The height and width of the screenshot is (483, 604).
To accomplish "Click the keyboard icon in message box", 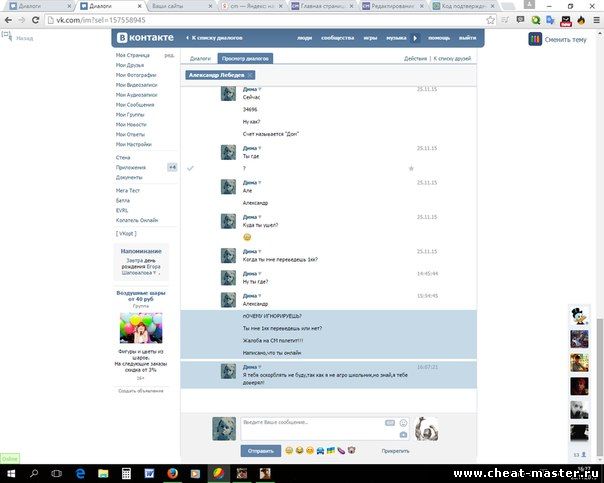I will pyautogui.click(x=390, y=423).
